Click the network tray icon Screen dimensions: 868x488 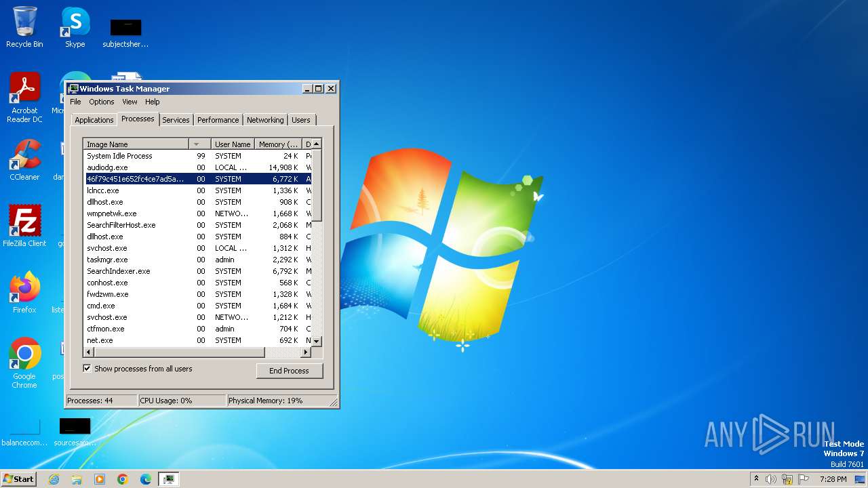[x=787, y=479]
